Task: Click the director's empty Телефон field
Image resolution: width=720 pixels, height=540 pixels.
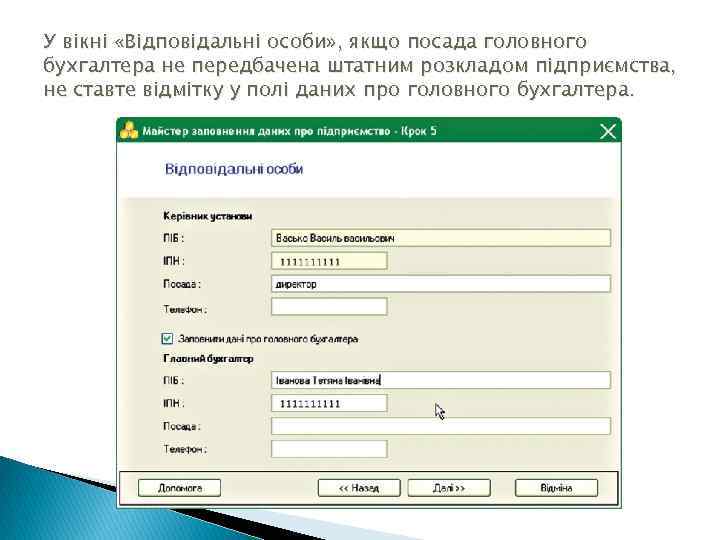Action: pos(329,307)
